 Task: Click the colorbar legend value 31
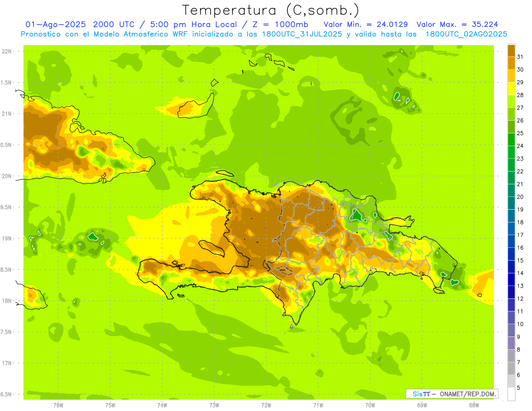pos(520,57)
